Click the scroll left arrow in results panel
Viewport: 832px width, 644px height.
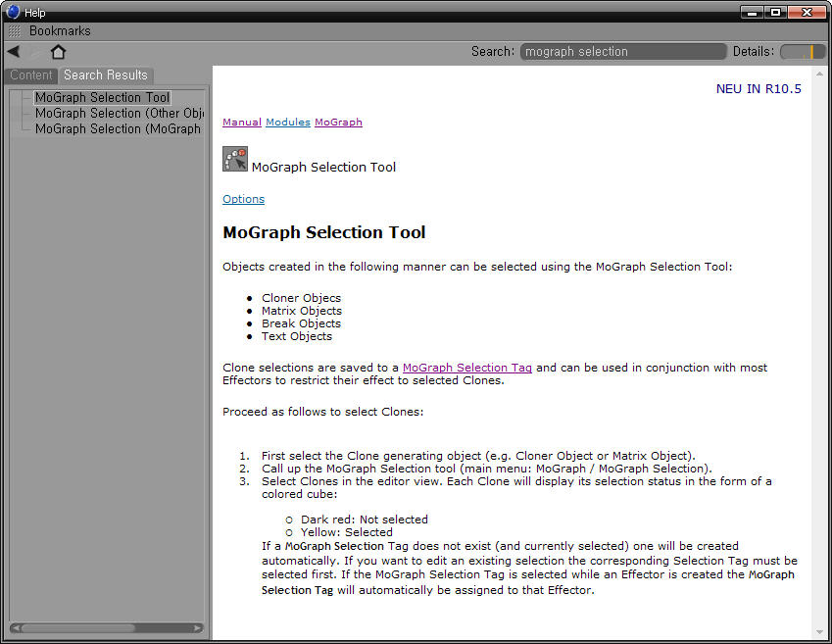click(x=16, y=628)
